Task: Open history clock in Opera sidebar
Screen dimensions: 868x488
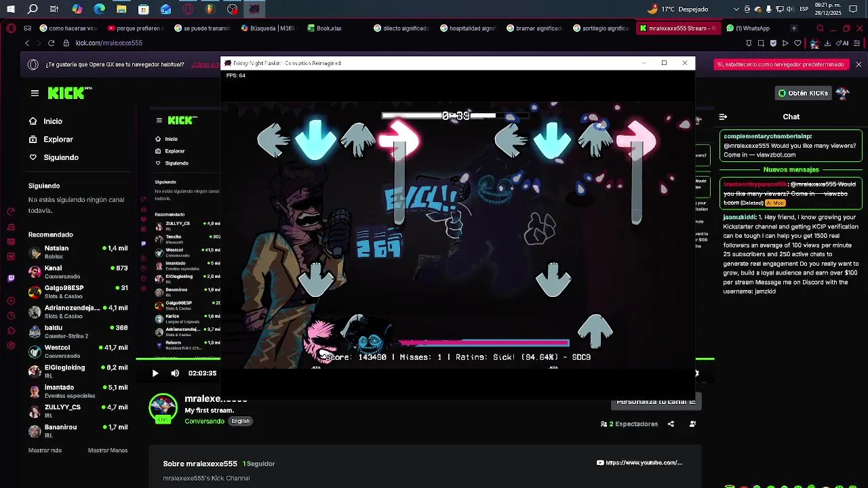Action: point(11,316)
